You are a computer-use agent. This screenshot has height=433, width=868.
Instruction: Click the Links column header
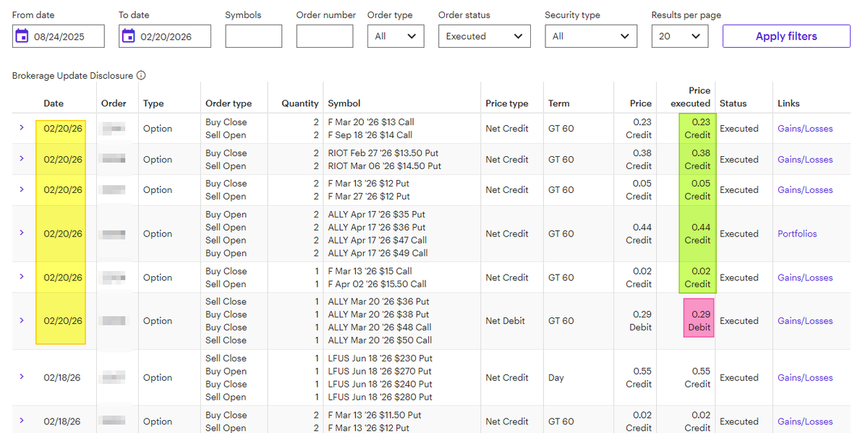pos(788,103)
